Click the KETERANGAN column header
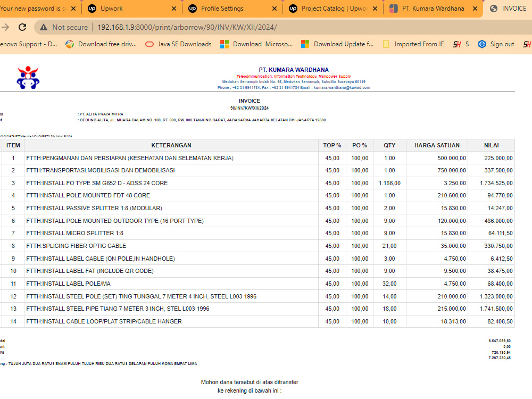 tap(171, 145)
